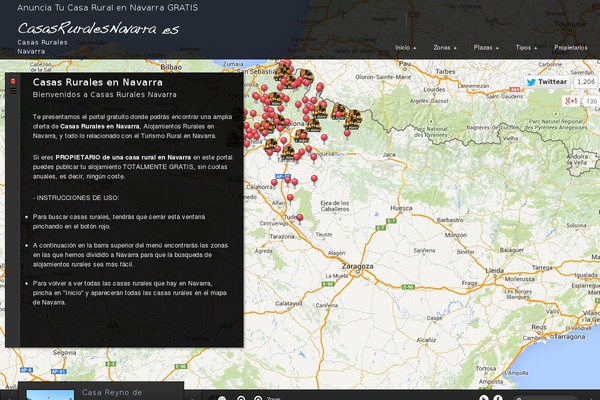Click the 'Casas Rurales en Navarra' panel heading
This screenshot has height=400, width=600.
point(98,82)
